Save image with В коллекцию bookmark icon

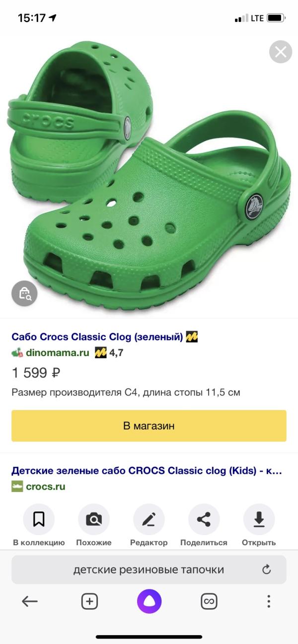click(x=39, y=519)
